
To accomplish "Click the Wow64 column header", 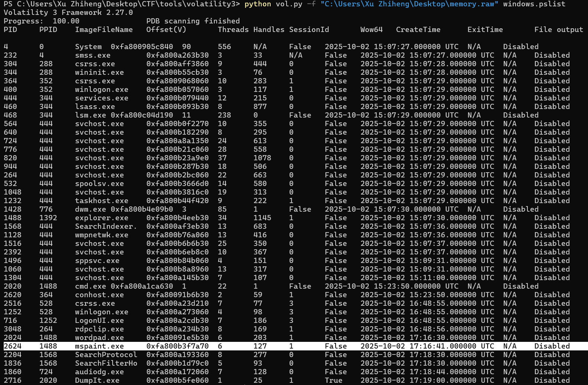I will click(x=371, y=30).
